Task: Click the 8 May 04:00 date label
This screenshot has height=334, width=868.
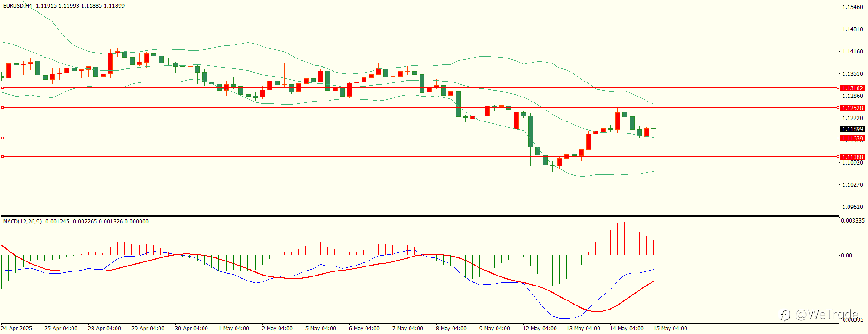Action: point(451,329)
